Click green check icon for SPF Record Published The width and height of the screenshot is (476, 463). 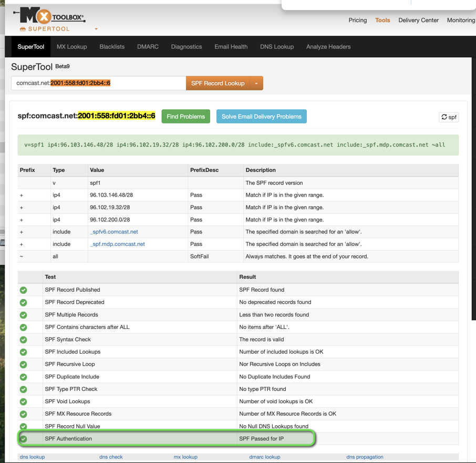24,290
